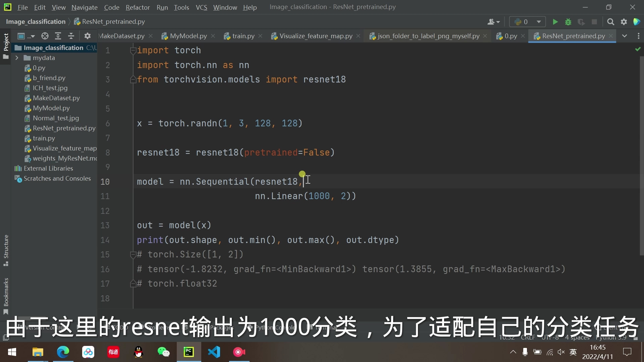Click Collapse All in Project panel
This screenshot has width=644, height=362.
point(71,36)
